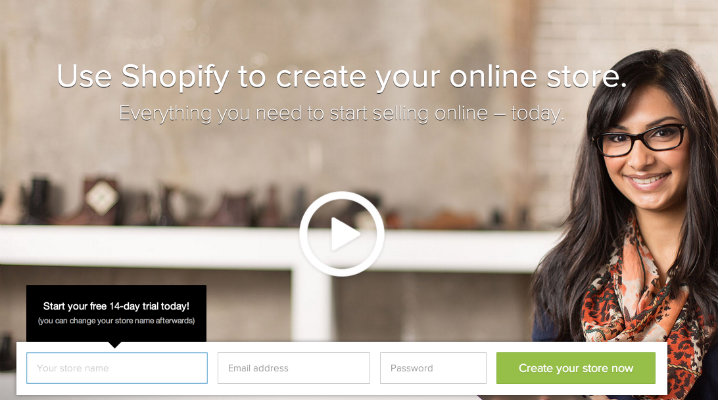Play the Shopify intro video
The width and height of the screenshot is (718, 400).
(342, 234)
